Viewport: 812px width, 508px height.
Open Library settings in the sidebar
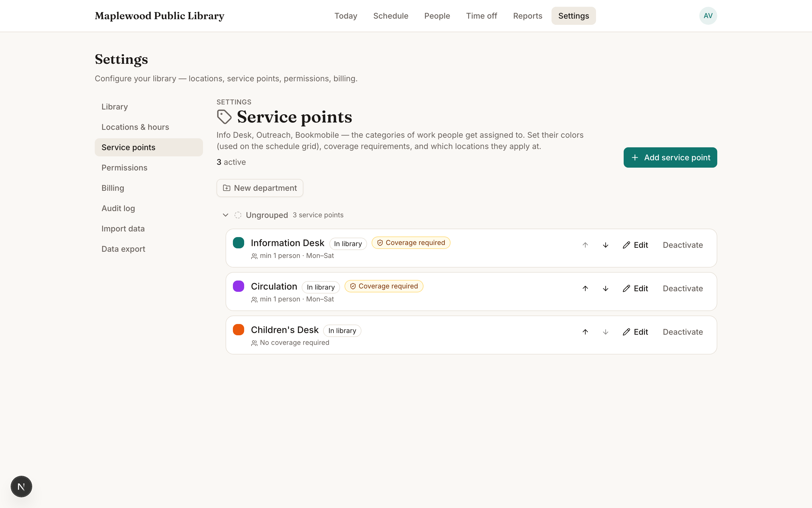pos(149,107)
